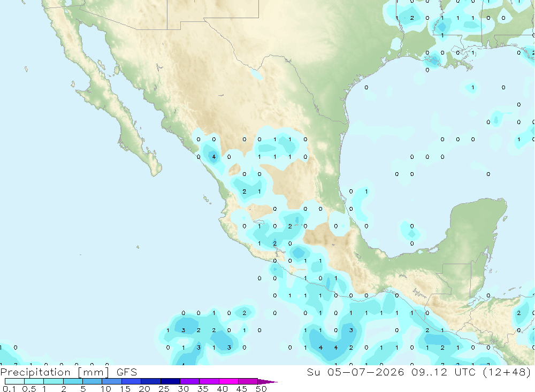Click the '0.5' legend scale label
The image size is (535, 392).
pos(29,389)
